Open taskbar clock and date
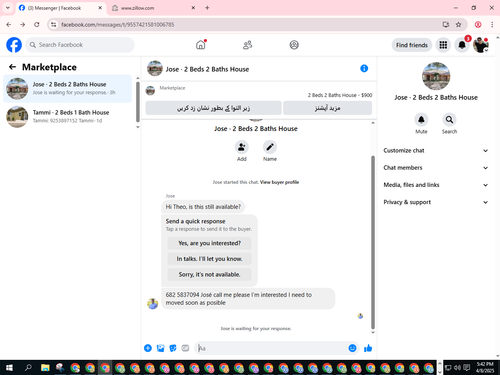 (485, 368)
